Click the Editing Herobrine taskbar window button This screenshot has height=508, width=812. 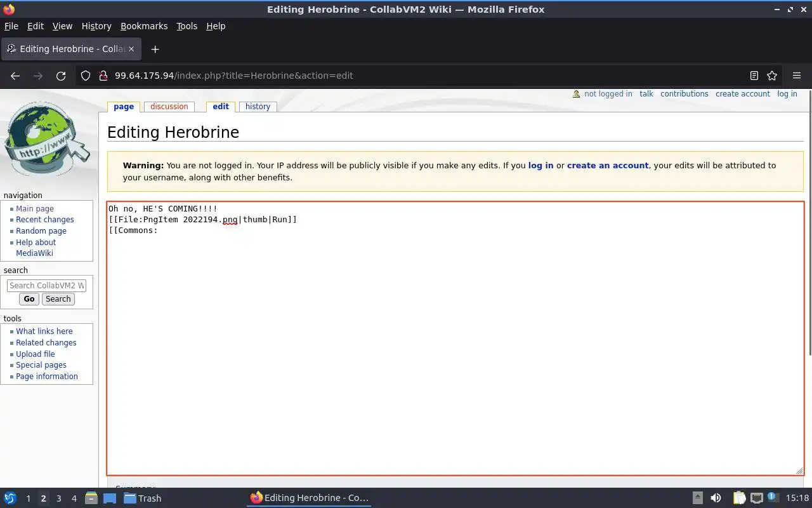click(309, 498)
